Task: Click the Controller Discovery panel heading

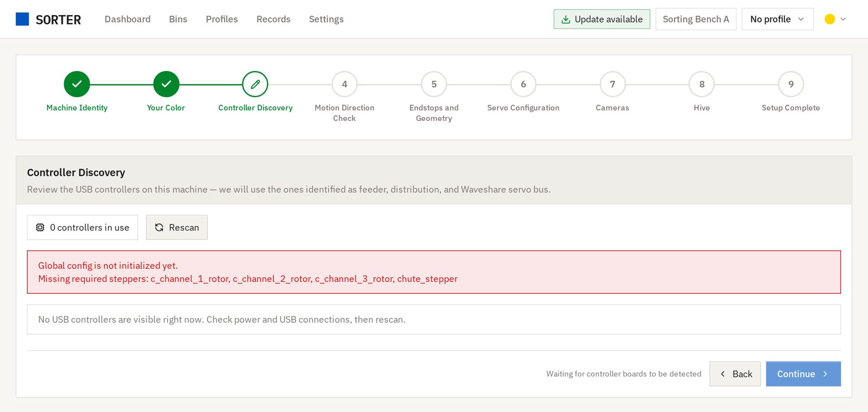Action: tap(76, 172)
